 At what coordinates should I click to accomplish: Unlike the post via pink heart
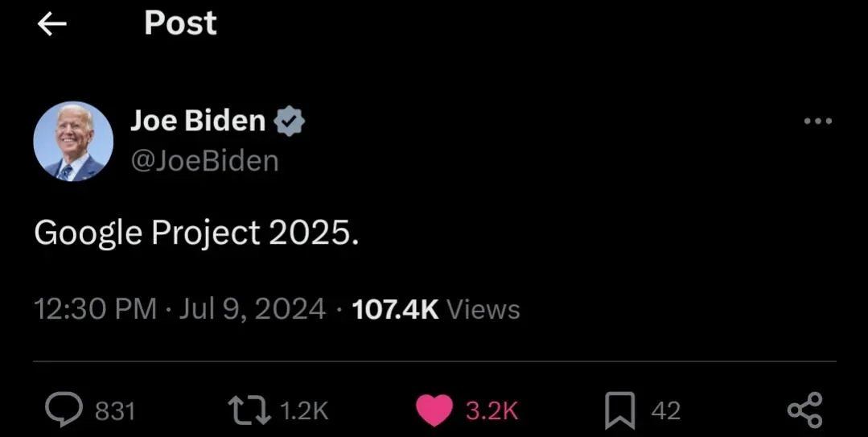(x=434, y=410)
